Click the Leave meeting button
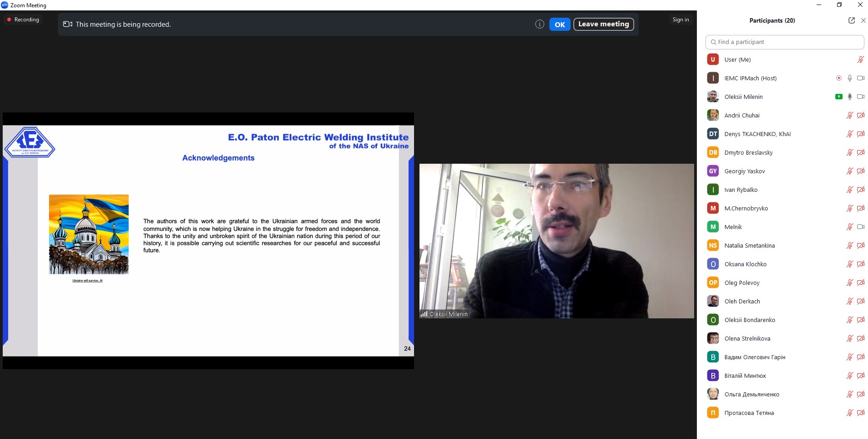 point(603,24)
